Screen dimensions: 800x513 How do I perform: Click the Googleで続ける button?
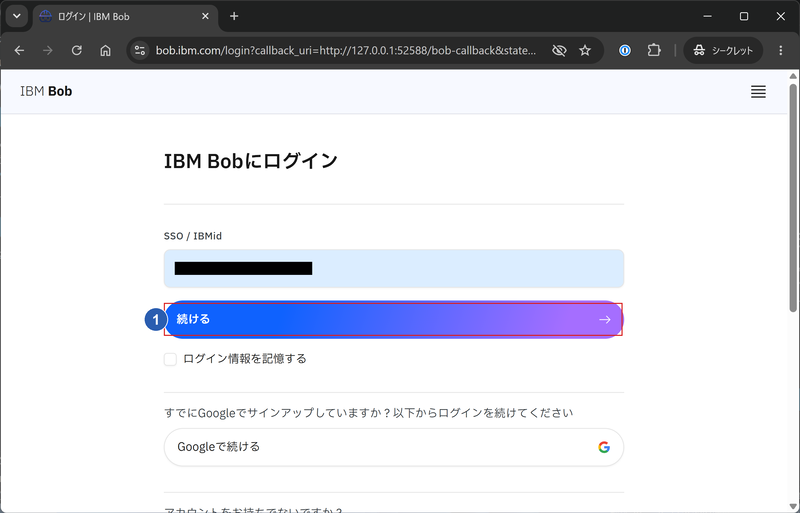[393, 447]
